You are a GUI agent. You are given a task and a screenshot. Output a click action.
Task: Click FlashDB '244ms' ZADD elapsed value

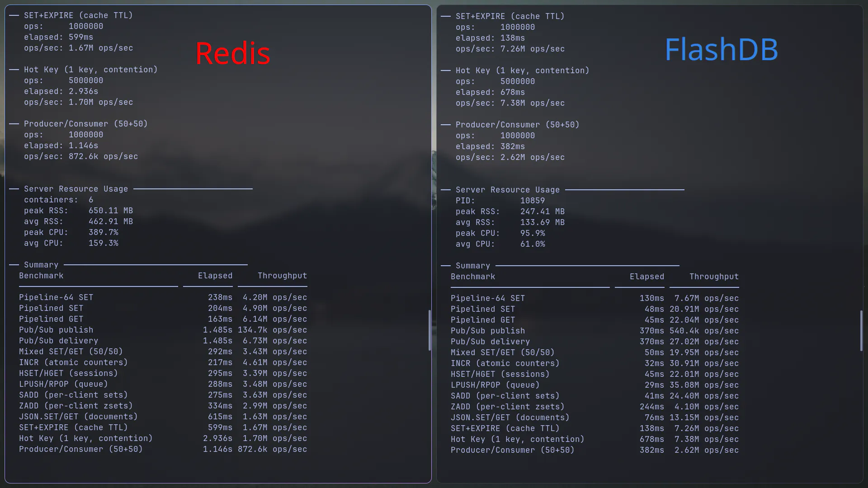[x=652, y=407]
